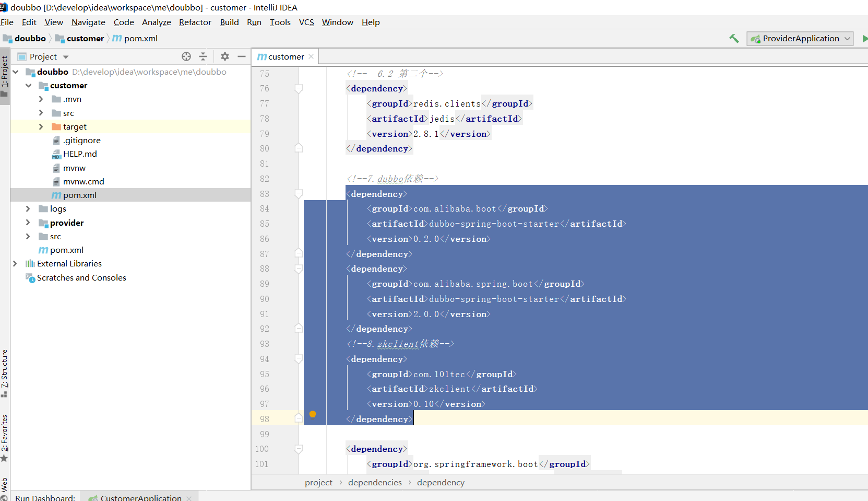Image resolution: width=868 pixels, height=501 pixels.
Task: Open the 2: Favorites tool window
Action: point(5,438)
